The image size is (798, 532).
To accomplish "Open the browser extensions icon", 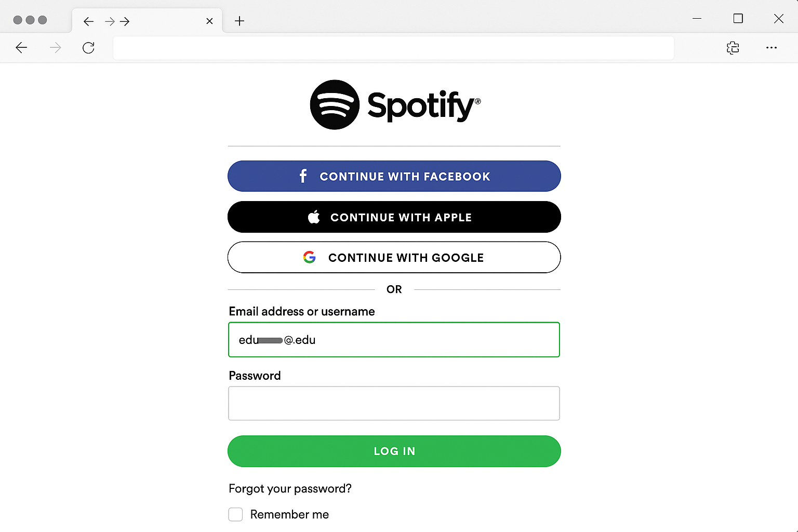I will [733, 48].
